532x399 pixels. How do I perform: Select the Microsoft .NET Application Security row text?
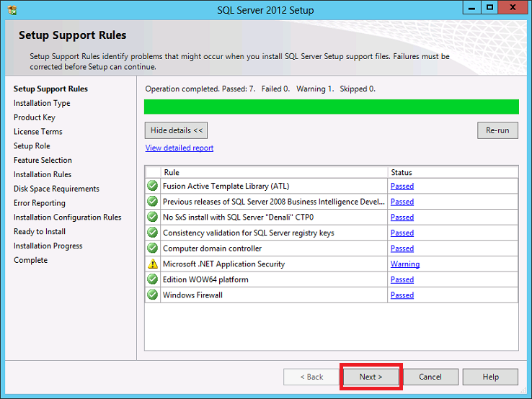(x=223, y=264)
